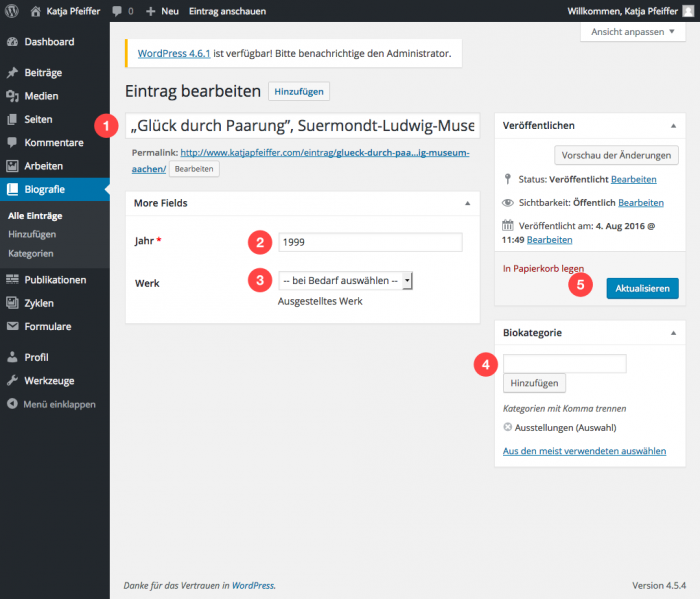
Task: Edit publish date via Bearbeiten link
Action: [x=550, y=240]
